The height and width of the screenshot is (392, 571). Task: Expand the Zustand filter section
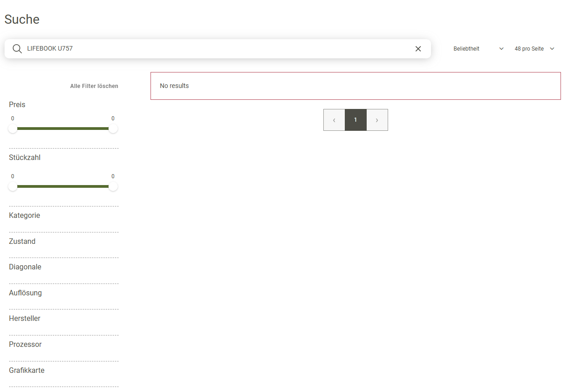coord(22,242)
